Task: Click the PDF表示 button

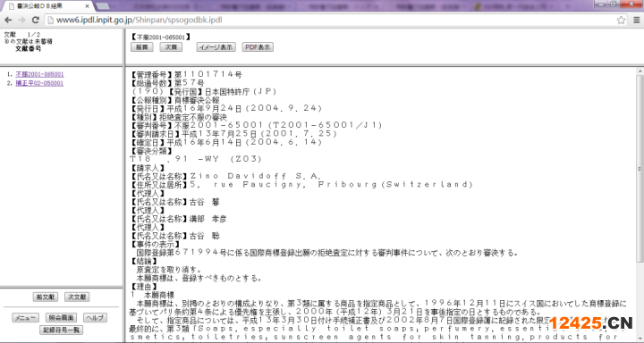Action: (258, 47)
